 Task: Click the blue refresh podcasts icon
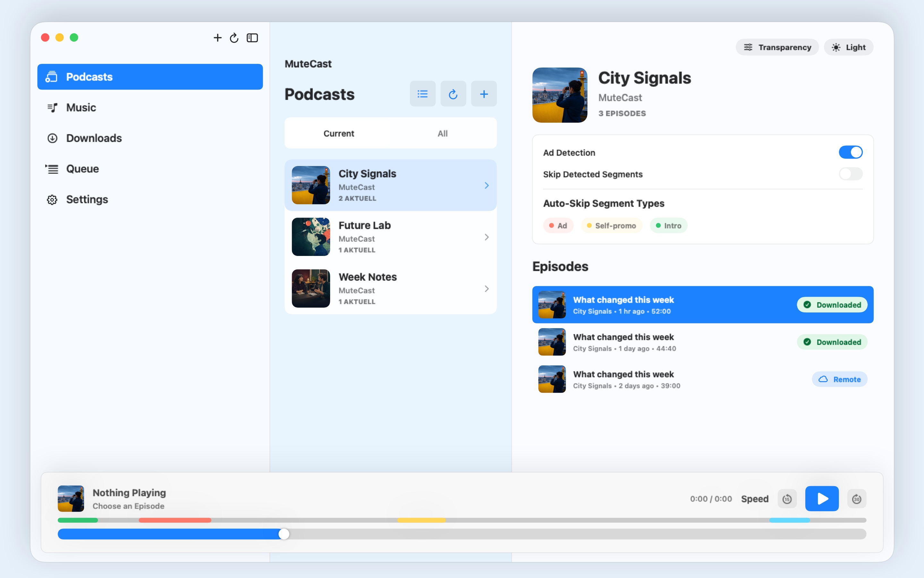point(453,94)
